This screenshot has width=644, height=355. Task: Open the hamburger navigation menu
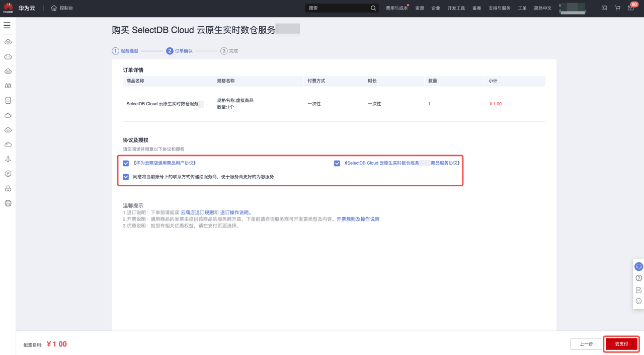tap(7, 25)
